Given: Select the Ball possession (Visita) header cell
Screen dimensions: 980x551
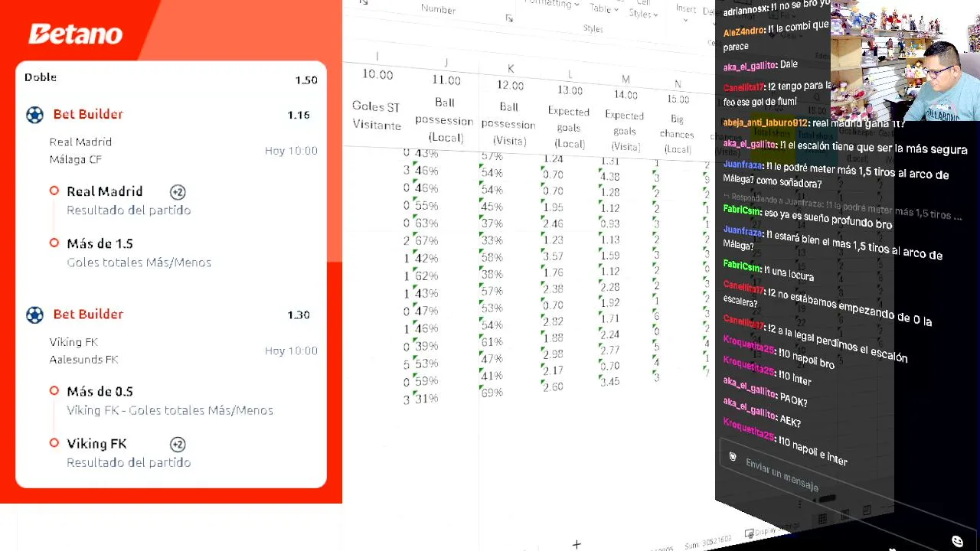Looking at the screenshot, I should [x=508, y=124].
